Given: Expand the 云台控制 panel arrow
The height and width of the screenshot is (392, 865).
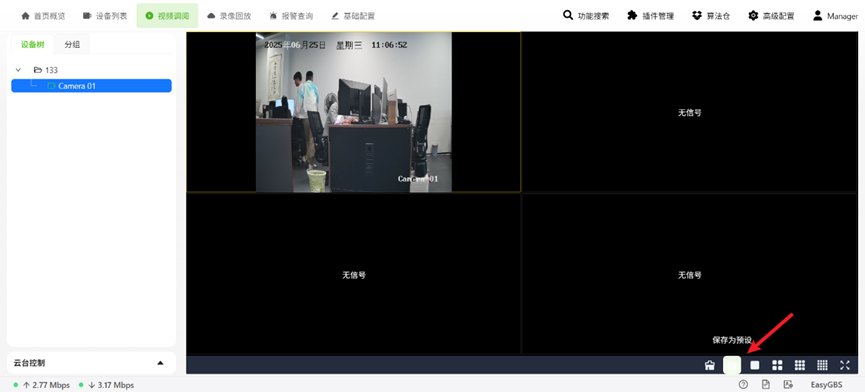Looking at the screenshot, I should click(x=161, y=363).
